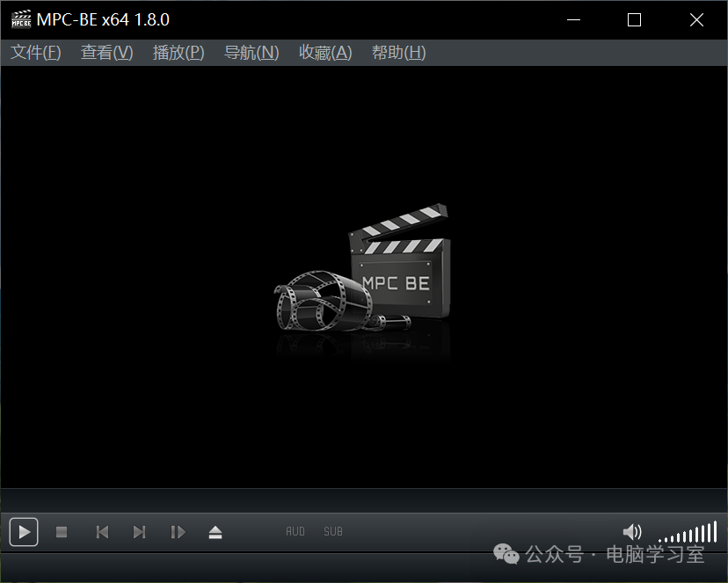Open the 收藏(A) menu
728x583 pixels.
[x=325, y=53]
